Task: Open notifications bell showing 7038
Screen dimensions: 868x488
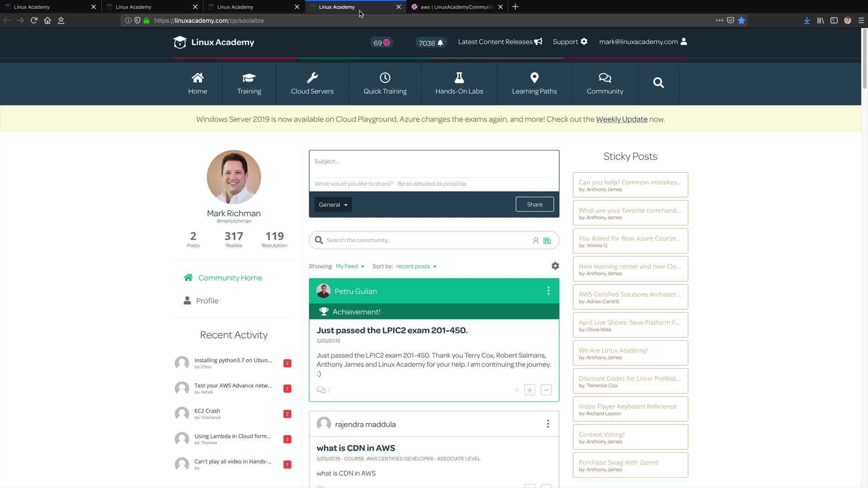Action: 431,43
